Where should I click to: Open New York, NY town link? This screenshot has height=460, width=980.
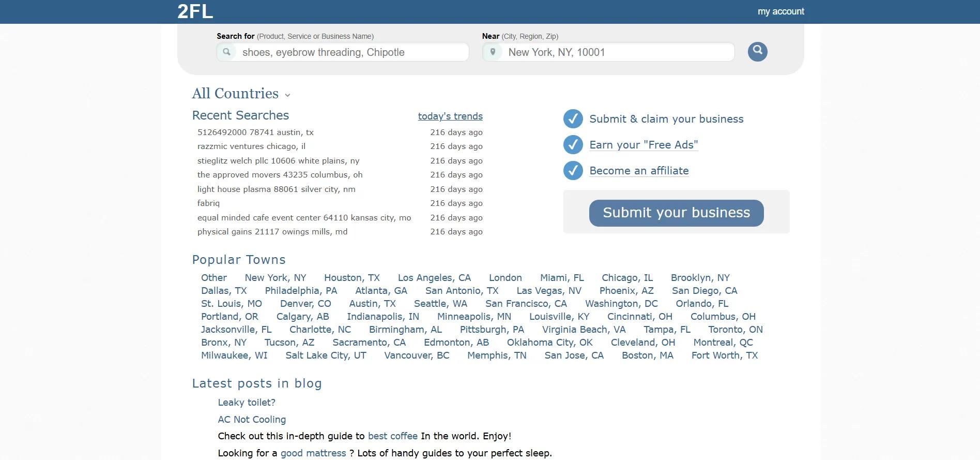pyautogui.click(x=275, y=278)
